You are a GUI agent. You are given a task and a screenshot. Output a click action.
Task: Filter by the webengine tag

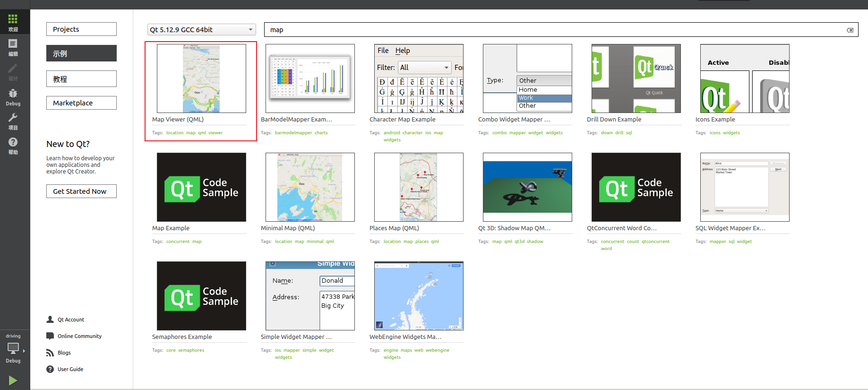tap(437, 350)
